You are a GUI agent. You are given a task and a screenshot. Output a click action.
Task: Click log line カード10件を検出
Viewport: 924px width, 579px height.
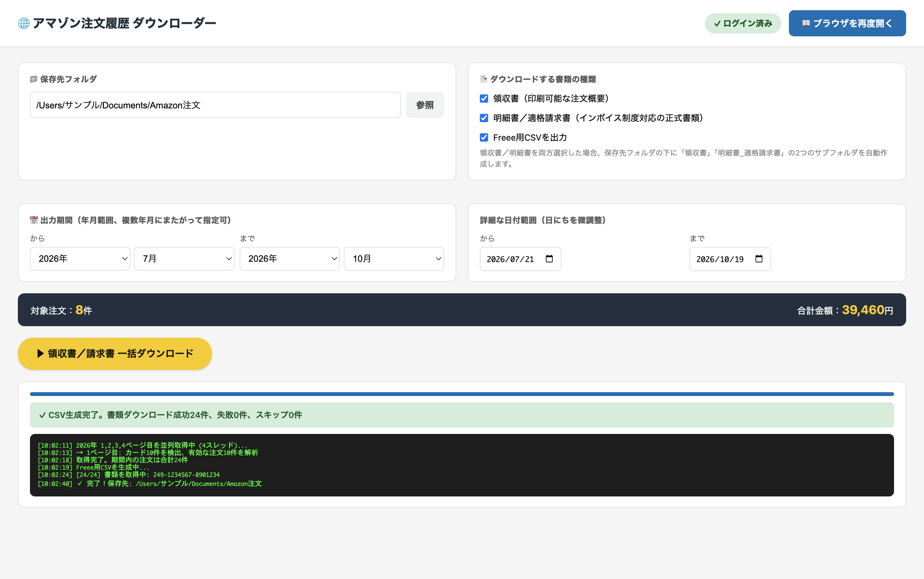148,453
